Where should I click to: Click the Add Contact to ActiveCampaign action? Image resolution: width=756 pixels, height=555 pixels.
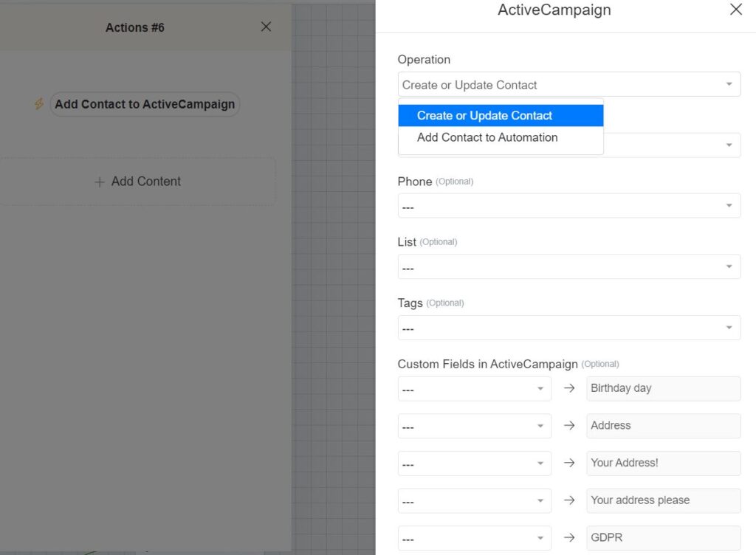[x=145, y=104]
